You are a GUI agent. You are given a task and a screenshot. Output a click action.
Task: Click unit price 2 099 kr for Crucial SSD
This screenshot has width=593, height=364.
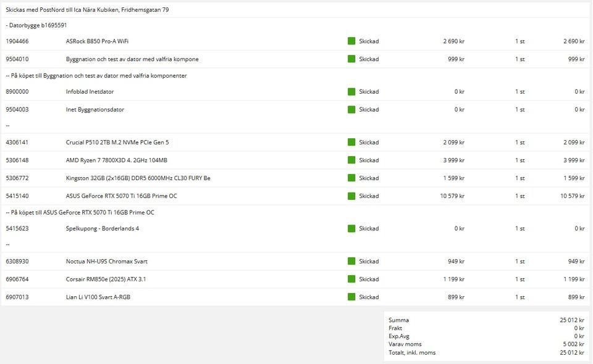pos(454,143)
